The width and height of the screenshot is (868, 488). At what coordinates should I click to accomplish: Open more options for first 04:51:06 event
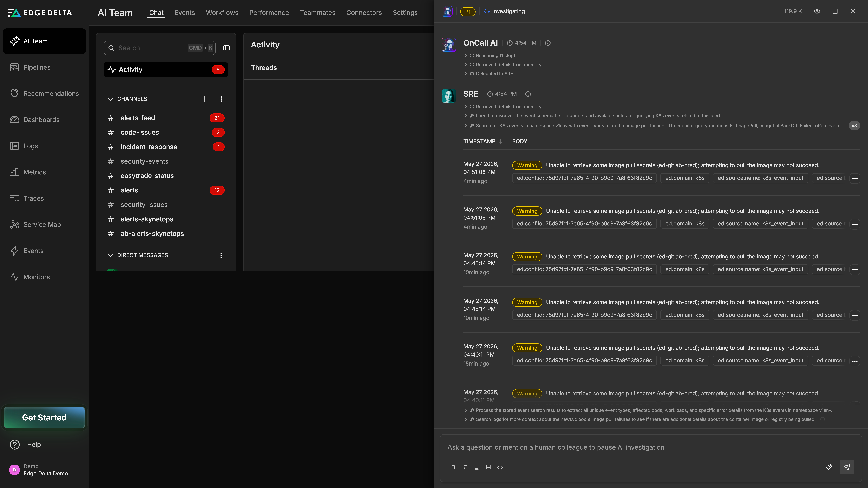coord(855,178)
